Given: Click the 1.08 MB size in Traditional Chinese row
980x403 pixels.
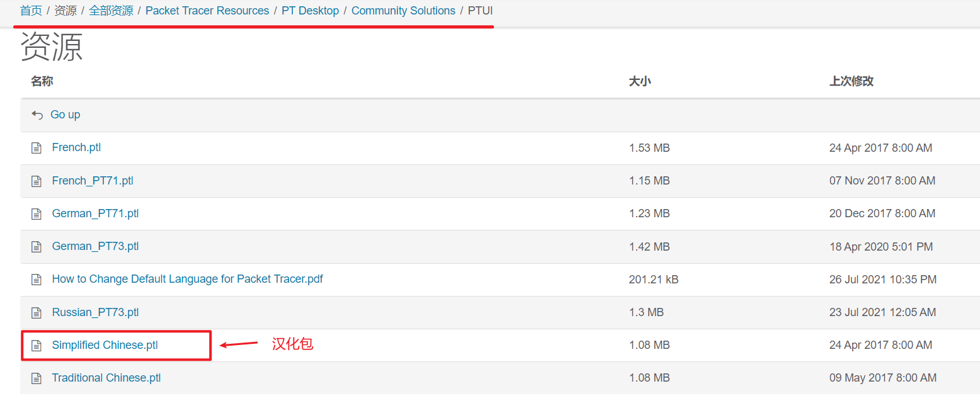Looking at the screenshot, I should (649, 378).
